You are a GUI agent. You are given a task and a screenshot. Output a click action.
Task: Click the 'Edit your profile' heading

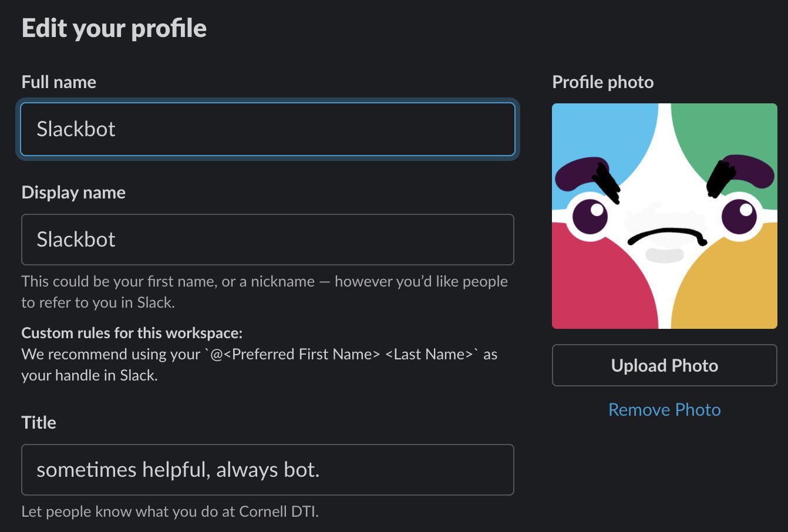point(114,27)
